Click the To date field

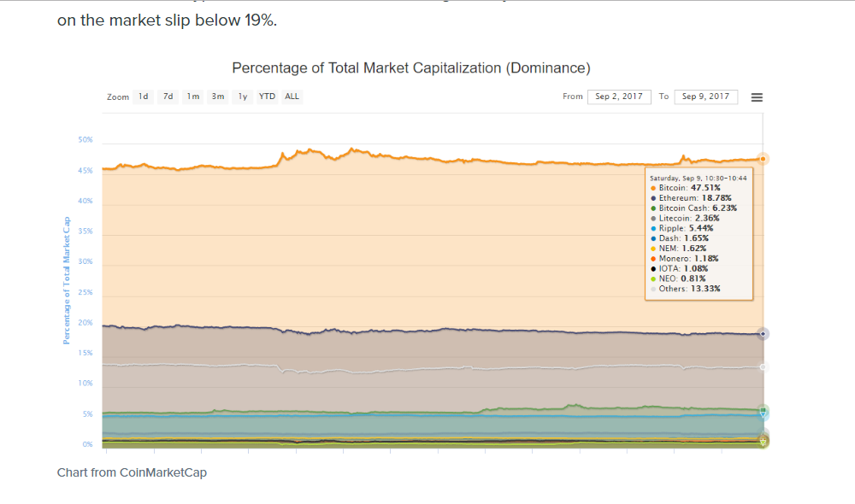pyautogui.click(x=706, y=97)
